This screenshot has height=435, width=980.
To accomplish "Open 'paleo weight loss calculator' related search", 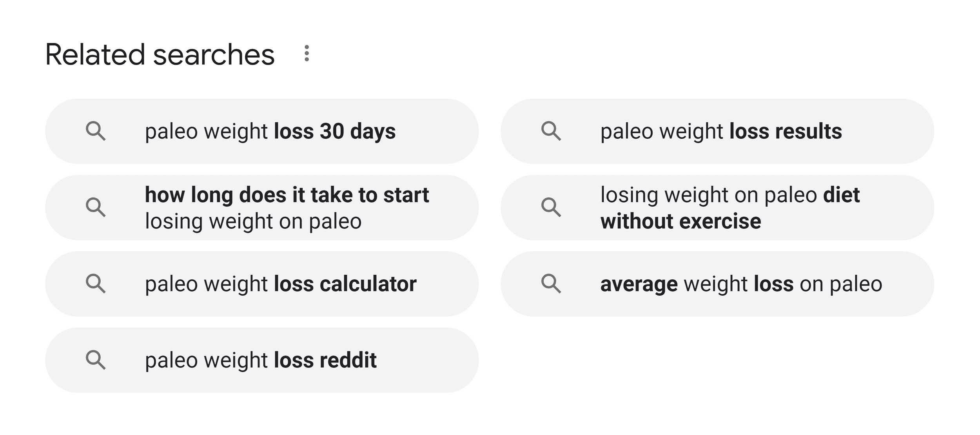I will pyautogui.click(x=262, y=284).
